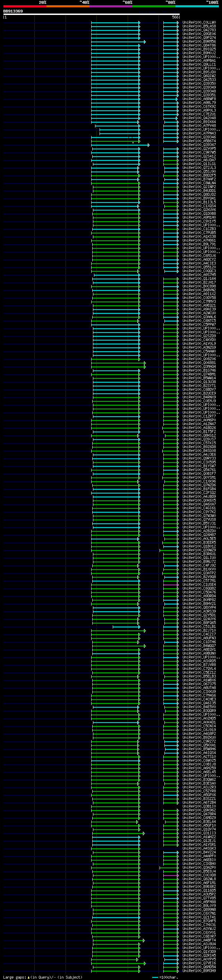Pick UniRef100_Q39348 from the hit list

click(199, 91)
